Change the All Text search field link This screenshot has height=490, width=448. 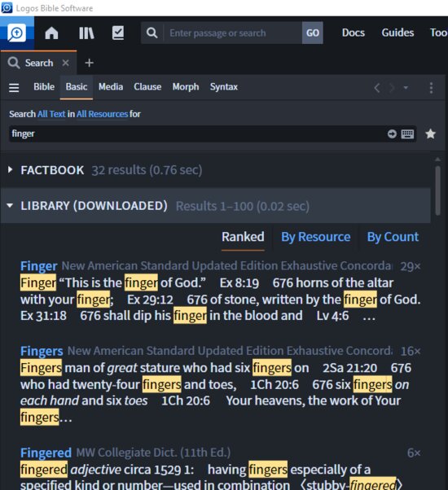(51, 114)
